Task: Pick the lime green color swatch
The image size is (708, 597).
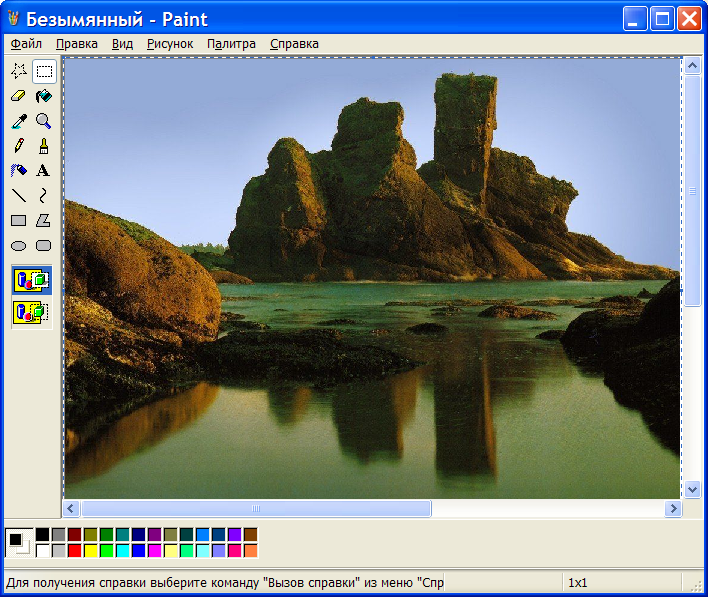Action: 107,550
